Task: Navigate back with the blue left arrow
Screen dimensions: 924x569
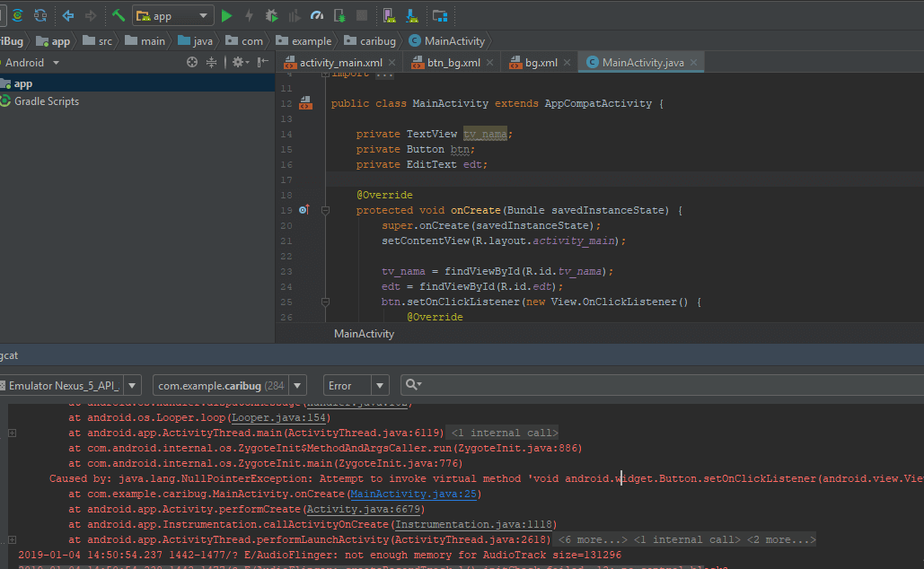Action: coord(68,16)
